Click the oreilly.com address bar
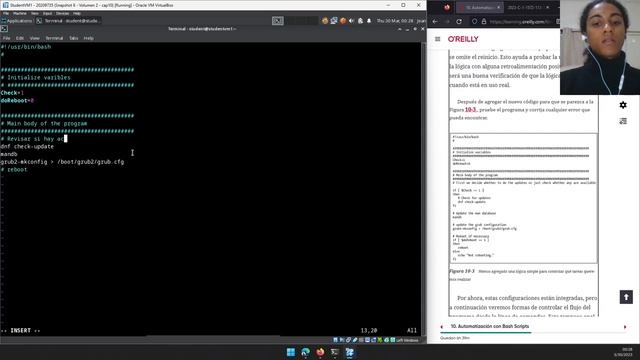This screenshot has width=640, height=360. point(520,22)
